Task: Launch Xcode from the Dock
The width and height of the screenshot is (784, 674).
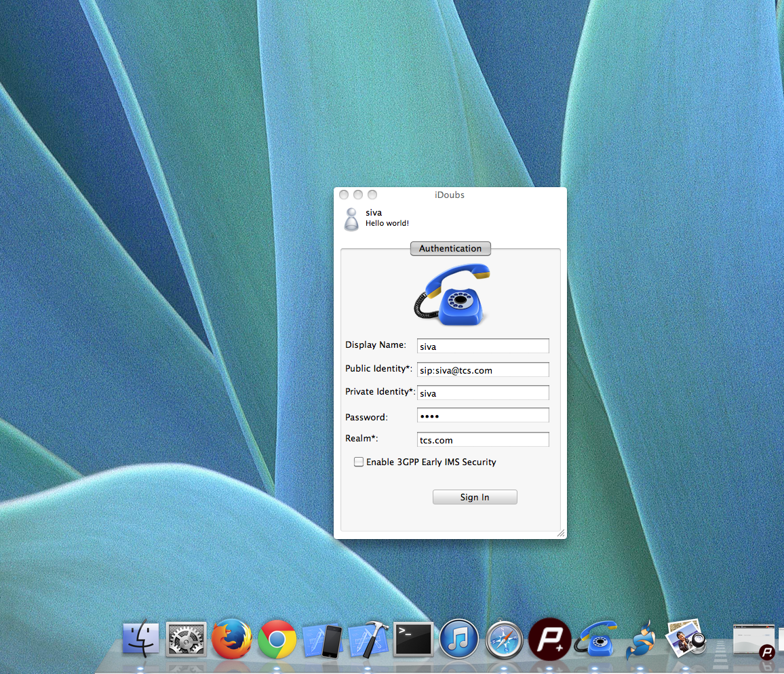Action: 368,638
